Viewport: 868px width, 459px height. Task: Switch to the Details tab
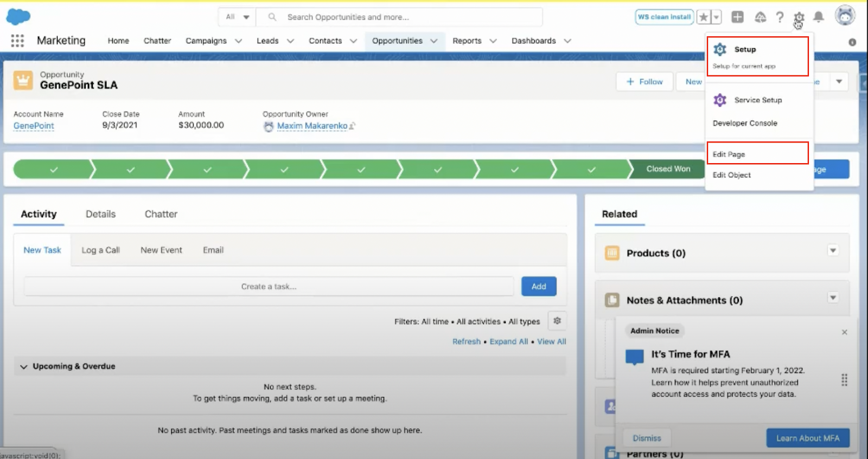tap(100, 214)
